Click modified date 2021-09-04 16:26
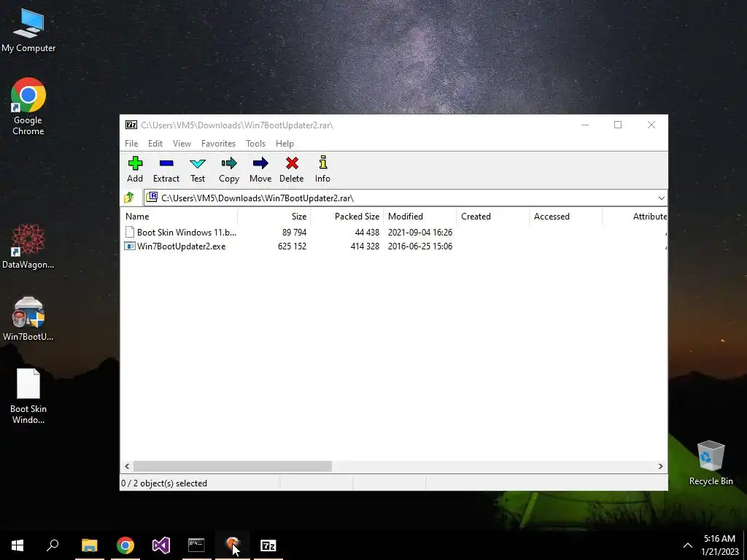The image size is (747, 560). pyautogui.click(x=420, y=233)
